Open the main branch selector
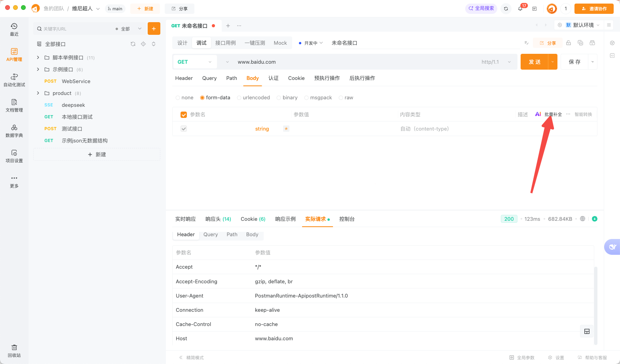This screenshot has height=364, width=620. [115, 8]
